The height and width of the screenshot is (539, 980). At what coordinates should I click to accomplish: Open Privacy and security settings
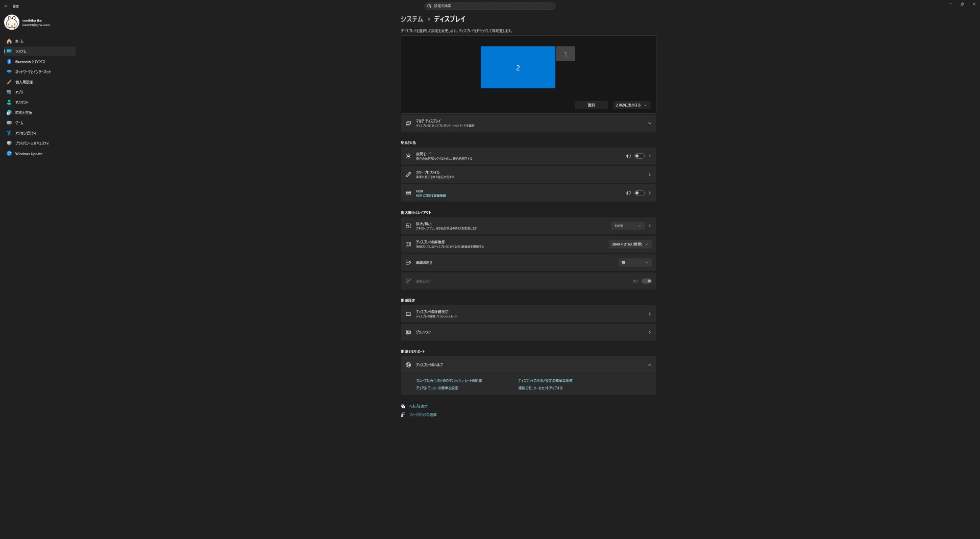[32, 143]
